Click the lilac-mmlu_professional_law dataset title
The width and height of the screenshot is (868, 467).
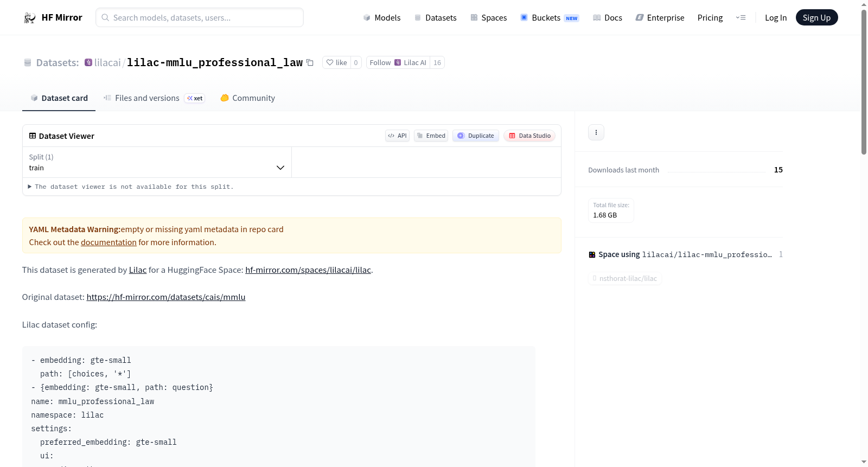click(215, 62)
